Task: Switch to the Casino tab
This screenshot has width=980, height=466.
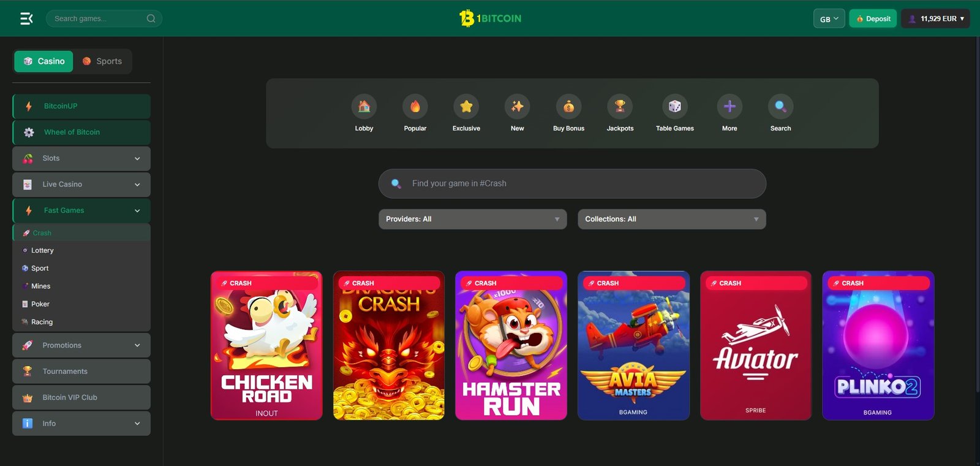Action: pos(43,61)
